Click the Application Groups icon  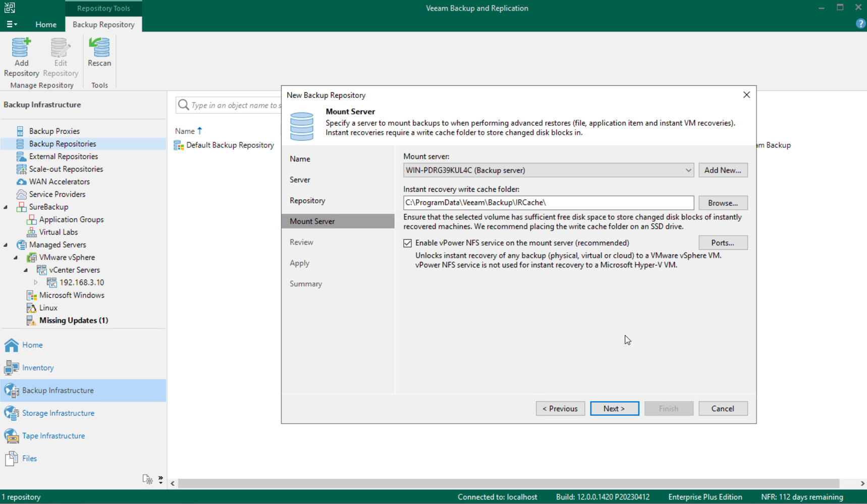tap(31, 219)
